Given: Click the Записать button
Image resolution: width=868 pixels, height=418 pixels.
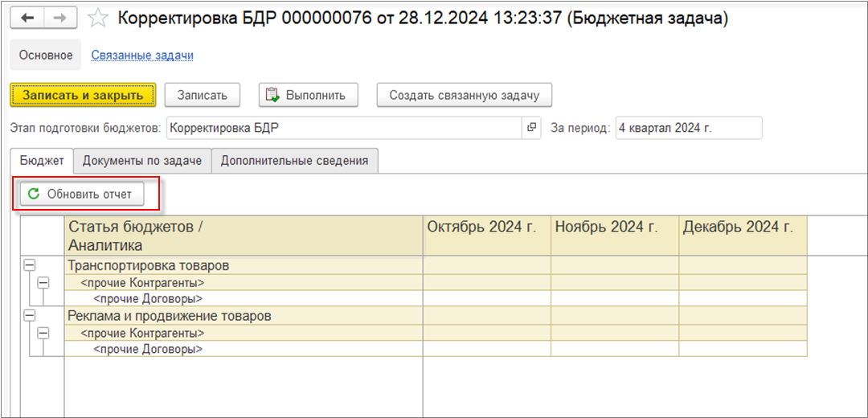Looking at the screenshot, I should click(x=203, y=95).
